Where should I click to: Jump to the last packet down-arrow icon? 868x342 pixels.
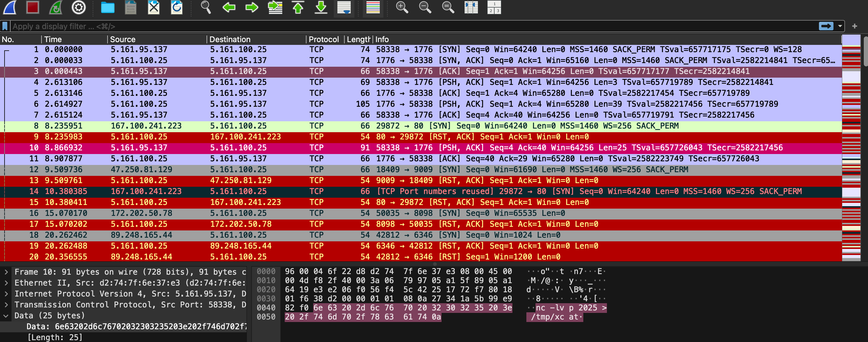click(x=321, y=7)
